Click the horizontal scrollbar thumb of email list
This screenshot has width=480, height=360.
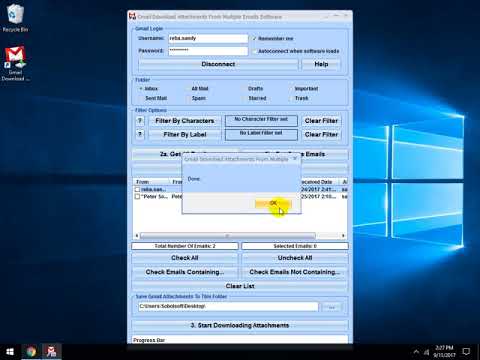[x=228, y=236]
